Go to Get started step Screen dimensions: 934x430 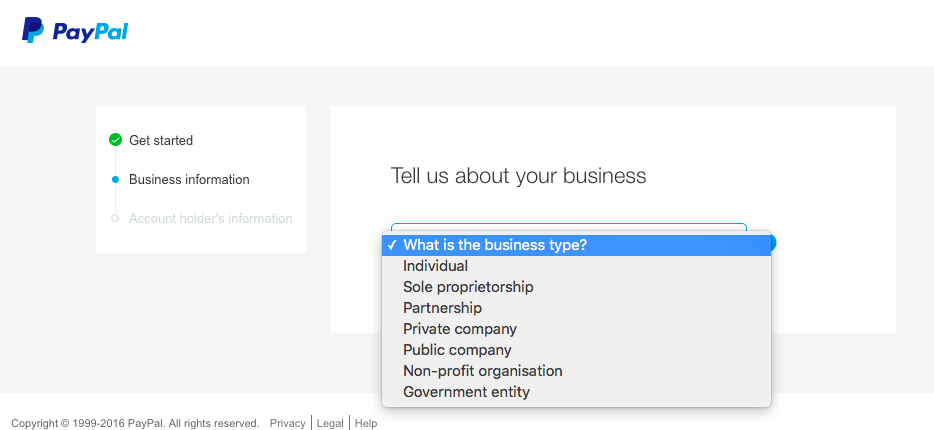click(x=161, y=141)
